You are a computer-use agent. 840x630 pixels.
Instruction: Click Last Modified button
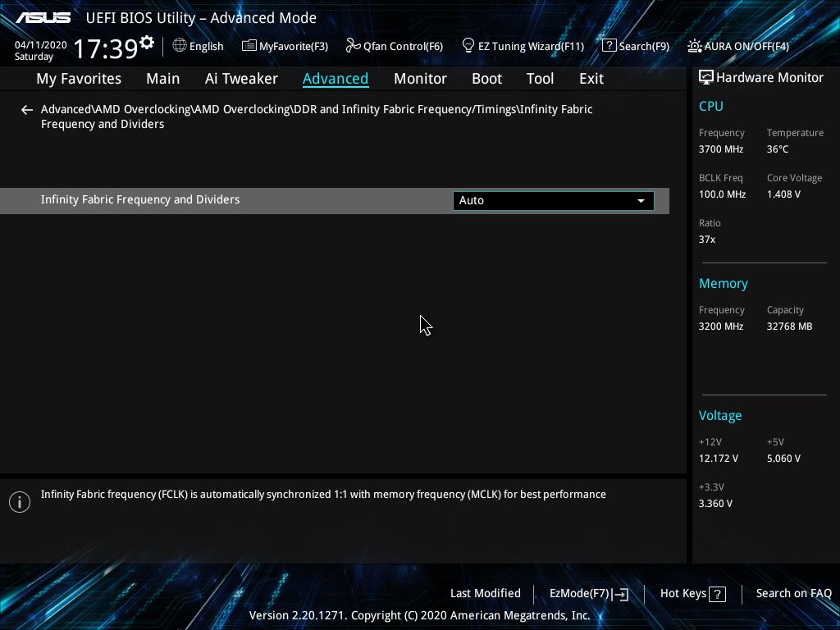[x=486, y=594]
